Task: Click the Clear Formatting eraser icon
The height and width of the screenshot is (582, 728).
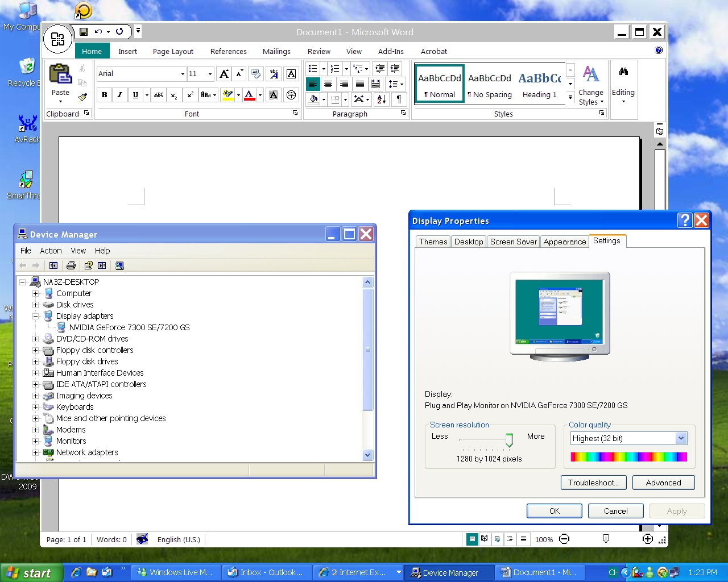Action: click(256, 74)
